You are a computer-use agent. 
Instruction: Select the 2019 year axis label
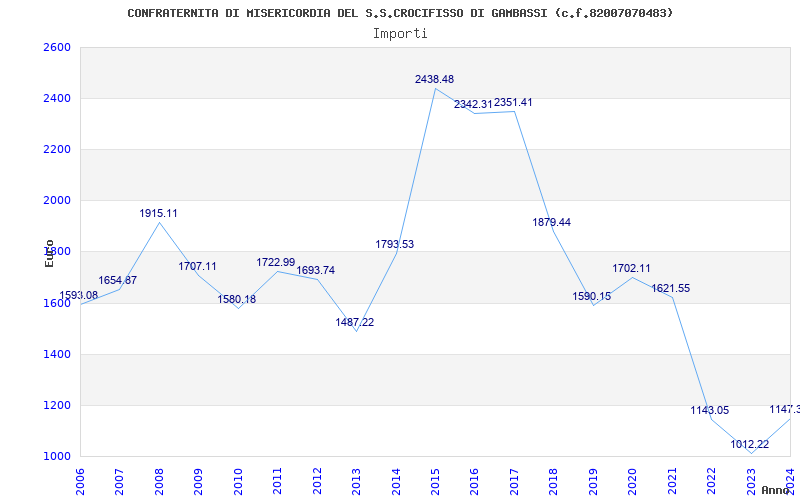[x=593, y=481]
